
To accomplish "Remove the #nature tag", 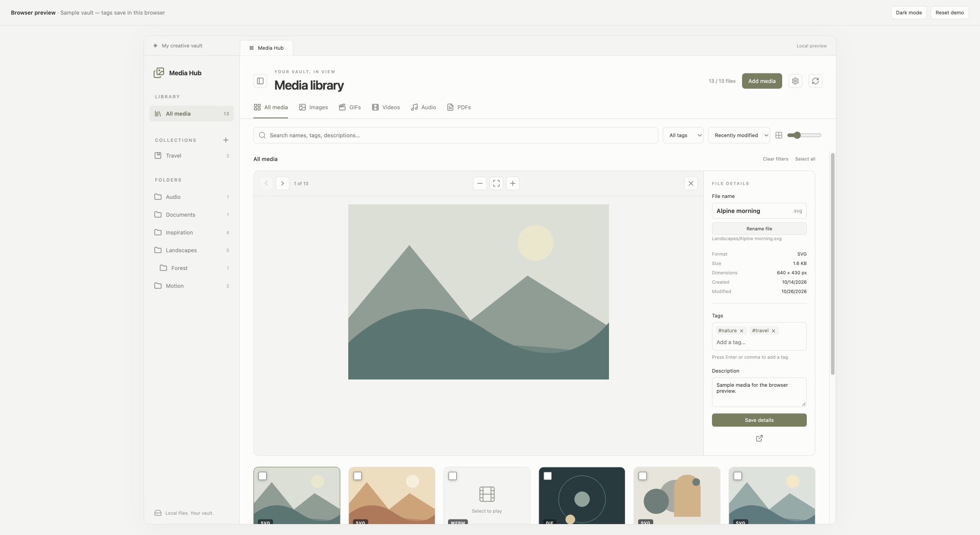I will [742, 331].
